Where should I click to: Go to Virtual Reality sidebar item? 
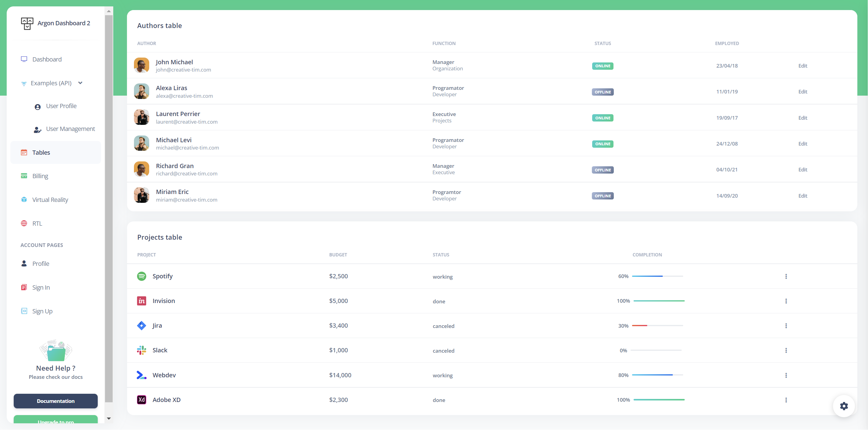click(50, 199)
